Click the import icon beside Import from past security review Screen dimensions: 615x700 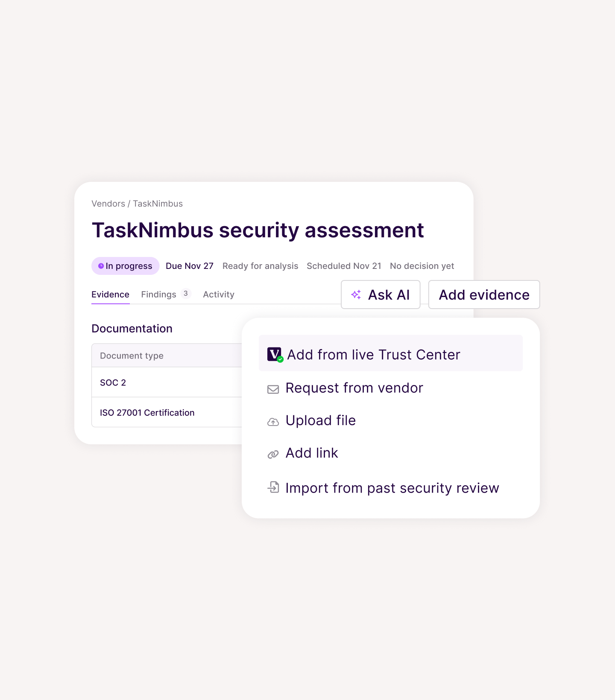273,487
